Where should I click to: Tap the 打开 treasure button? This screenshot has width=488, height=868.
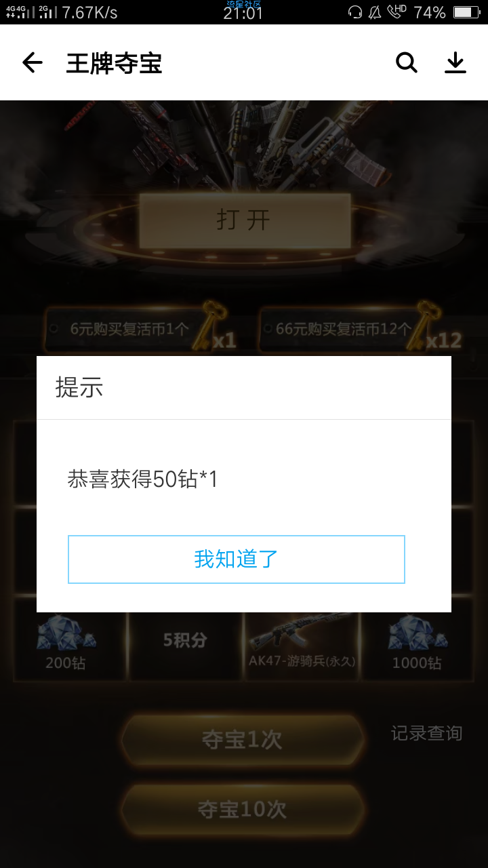245,220
